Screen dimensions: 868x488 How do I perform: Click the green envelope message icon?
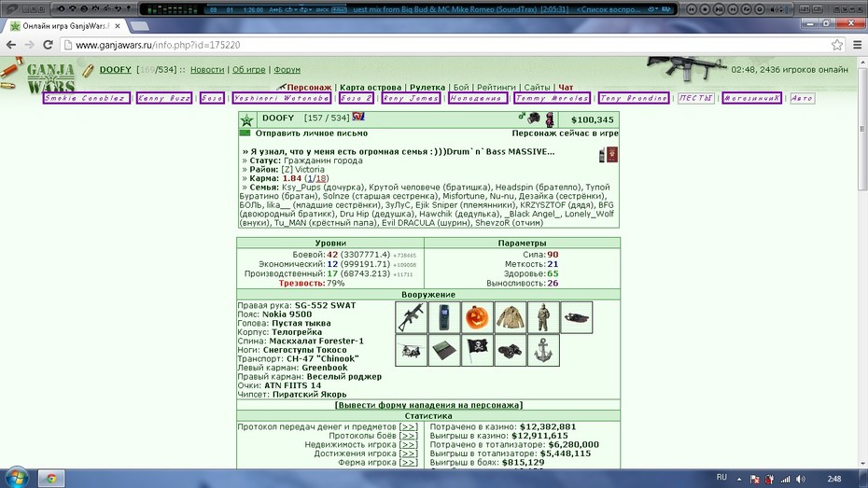(245, 133)
